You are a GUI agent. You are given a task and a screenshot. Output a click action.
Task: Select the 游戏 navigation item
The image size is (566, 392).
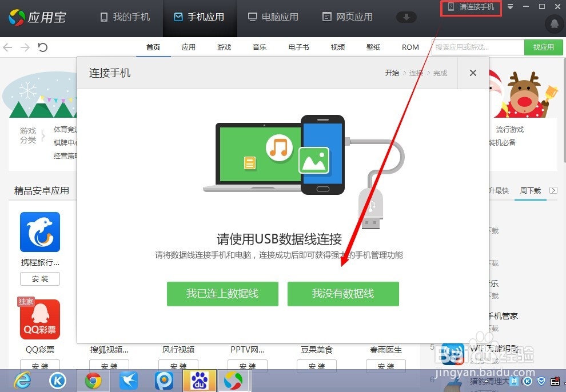(x=224, y=47)
